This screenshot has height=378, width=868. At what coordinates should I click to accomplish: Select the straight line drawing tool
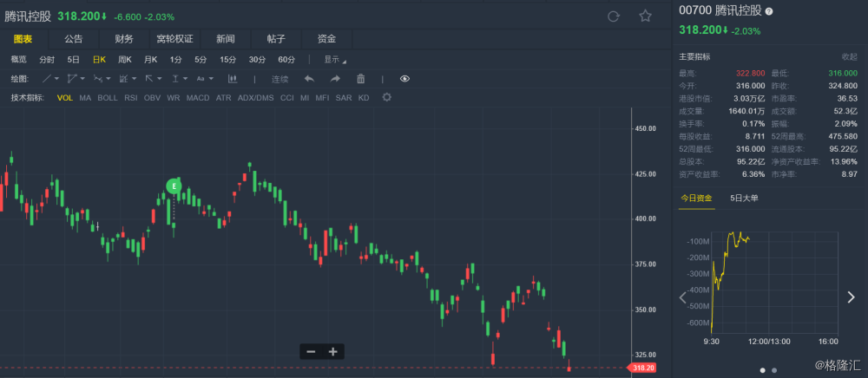click(x=48, y=79)
